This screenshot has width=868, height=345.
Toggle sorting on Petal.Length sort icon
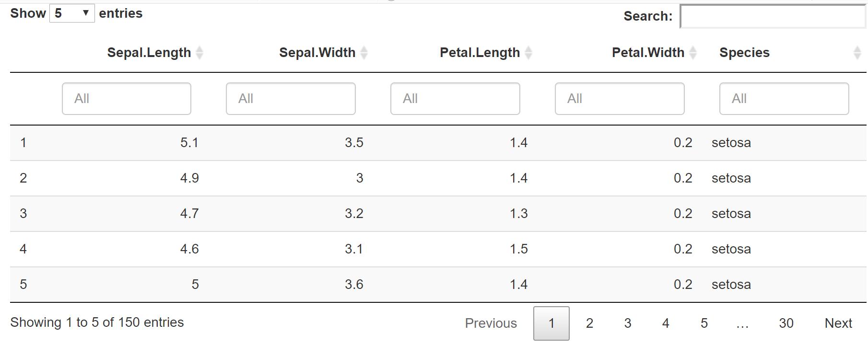(528, 53)
